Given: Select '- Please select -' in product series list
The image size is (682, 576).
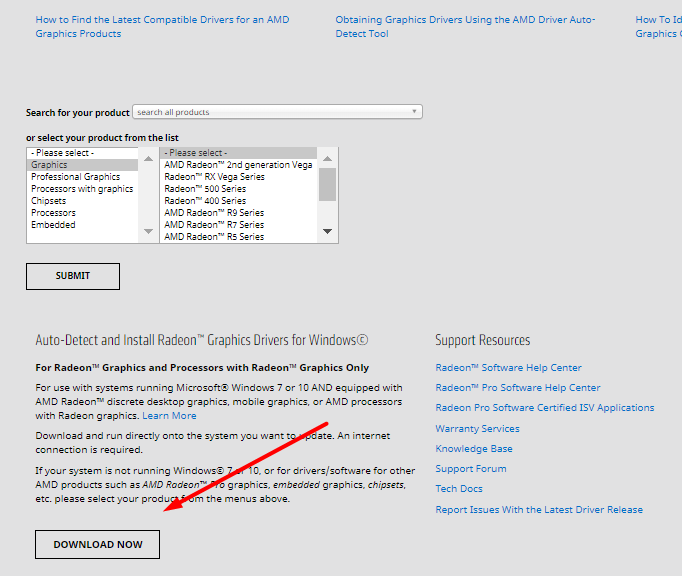Looking at the screenshot, I should (x=238, y=153).
